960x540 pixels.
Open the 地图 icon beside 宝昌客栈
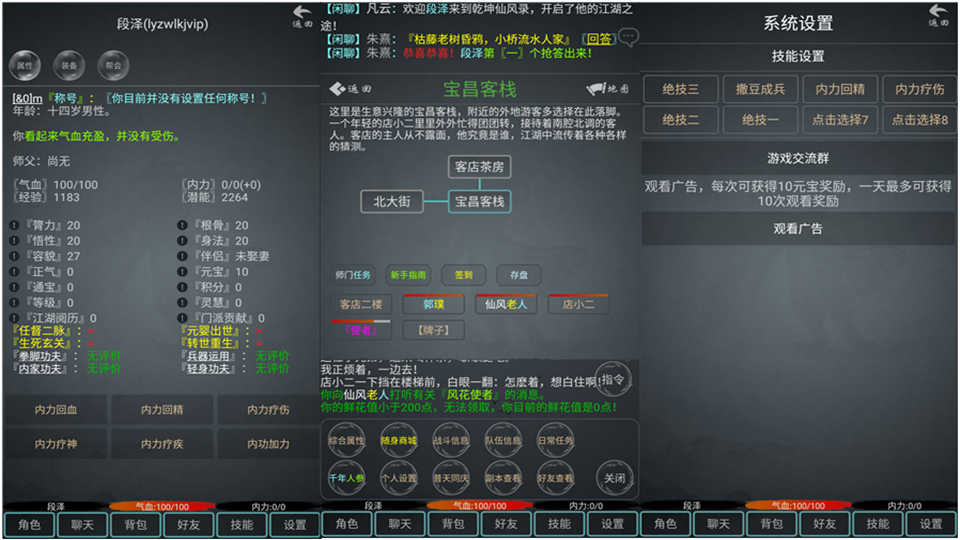pyautogui.click(x=607, y=89)
